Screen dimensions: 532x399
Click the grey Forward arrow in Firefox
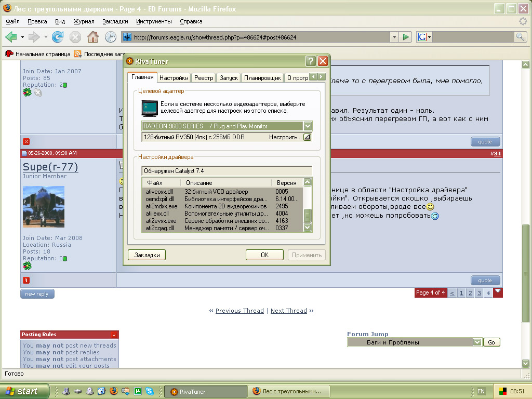[34, 37]
